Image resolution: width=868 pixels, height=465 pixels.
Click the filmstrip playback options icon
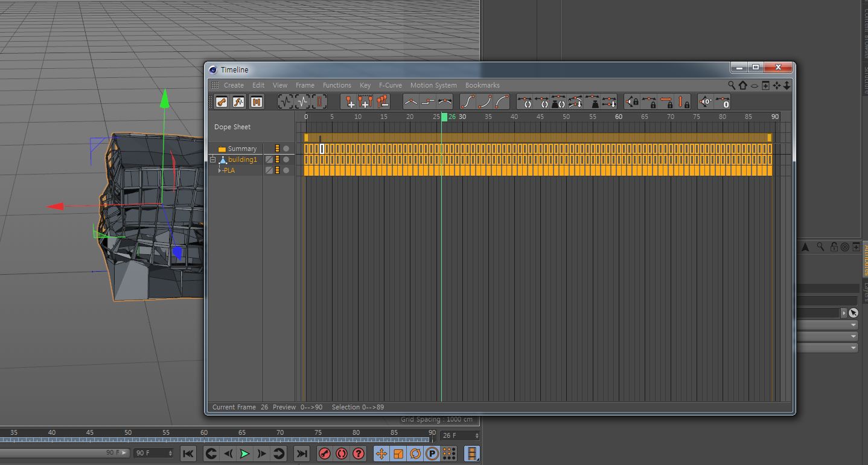pyautogui.click(x=472, y=454)
